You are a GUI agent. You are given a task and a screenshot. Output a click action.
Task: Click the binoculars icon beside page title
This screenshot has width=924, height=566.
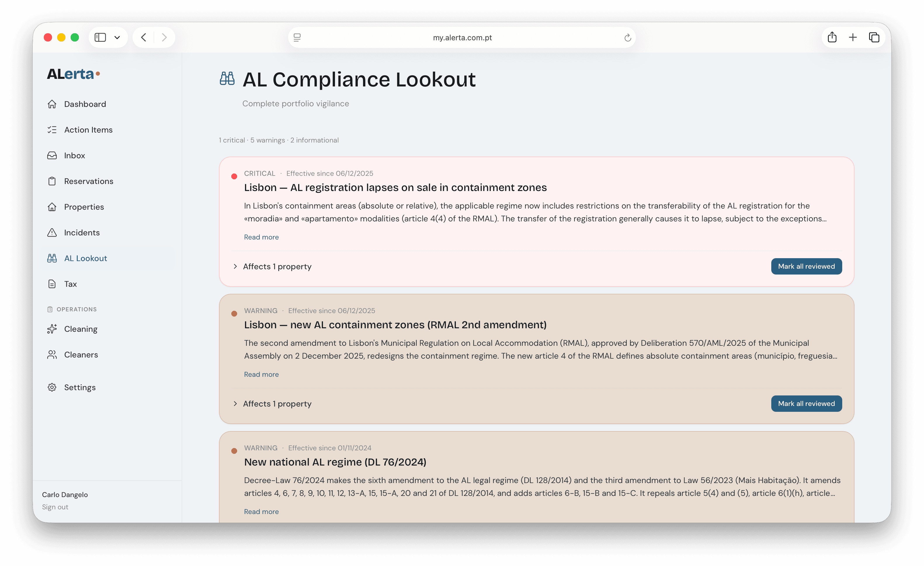pyautogui.click(x=227, y=78)
